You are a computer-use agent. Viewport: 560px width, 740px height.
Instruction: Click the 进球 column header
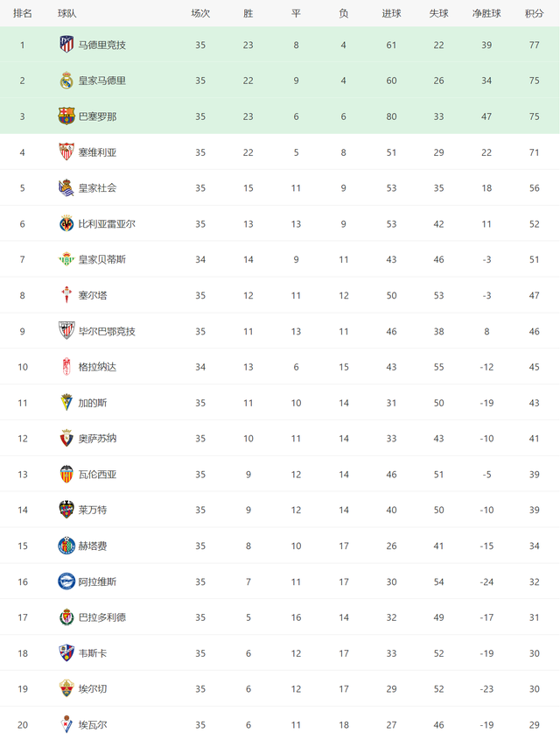pos(391,13)
